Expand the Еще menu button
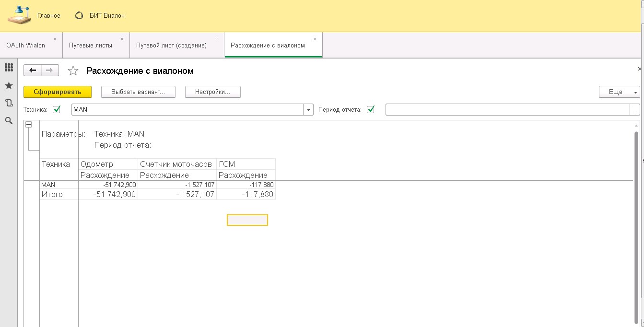 click(619, 92)
